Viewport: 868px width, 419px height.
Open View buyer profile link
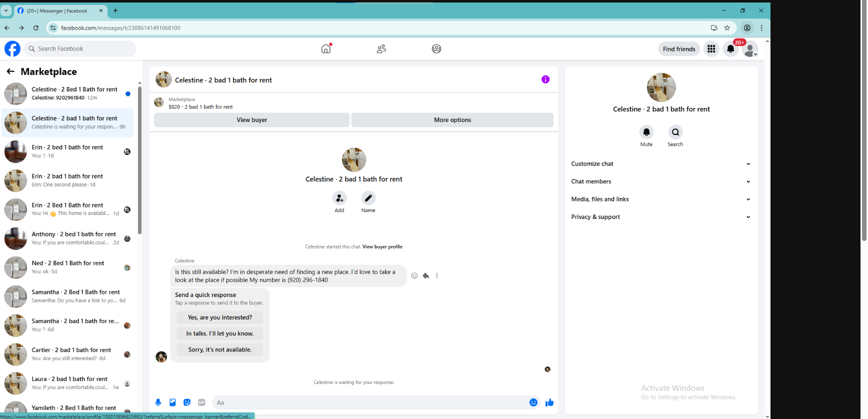[x=382, y=246]
